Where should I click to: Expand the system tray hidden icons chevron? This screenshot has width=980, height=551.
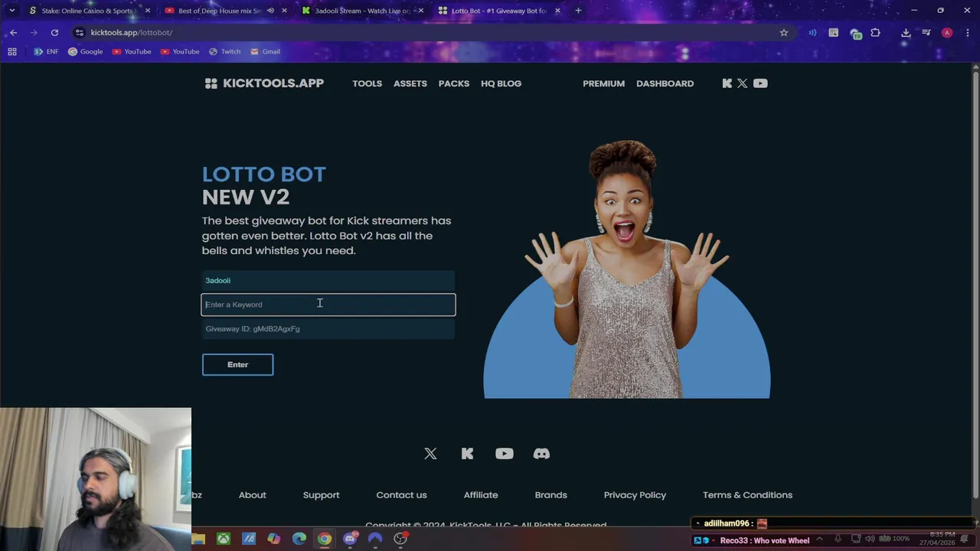[819, 540]
